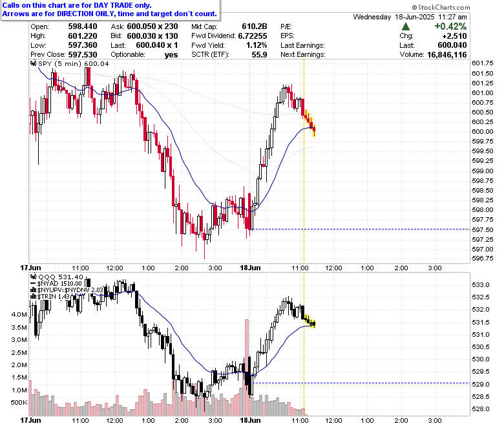Click the 597.50 label on SPY price axis
The height and width of the screenshot is (426, 504).
pos(483,229)
